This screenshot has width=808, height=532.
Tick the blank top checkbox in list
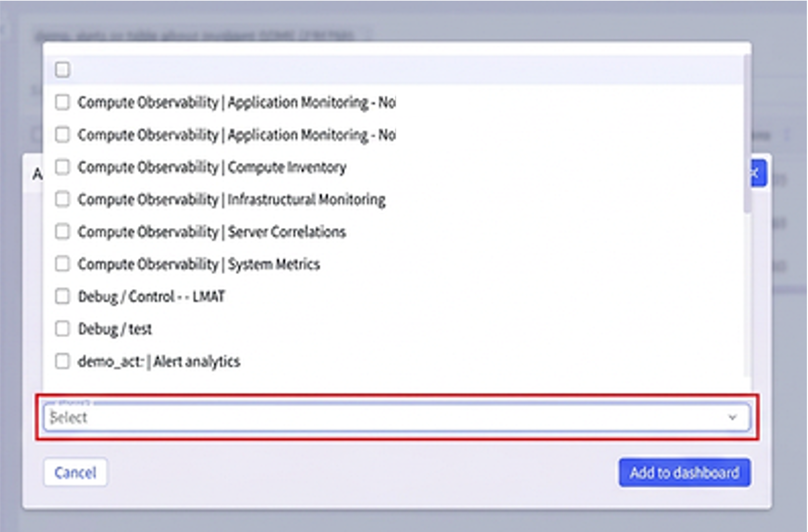(x=63, y=70)
